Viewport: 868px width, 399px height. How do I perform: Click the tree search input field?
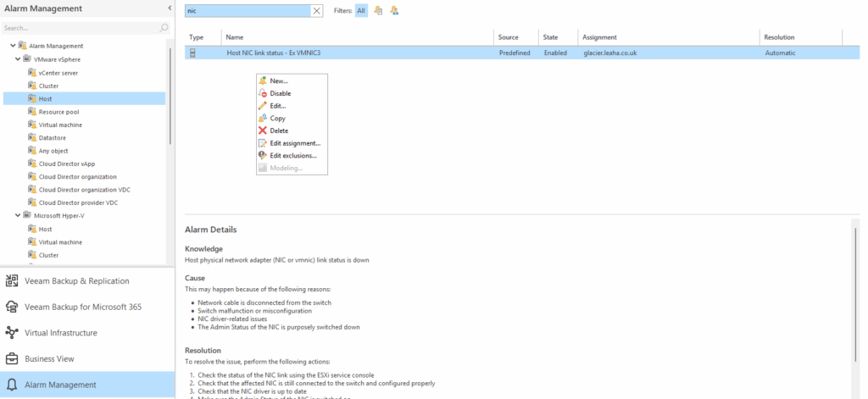point(81,28)
